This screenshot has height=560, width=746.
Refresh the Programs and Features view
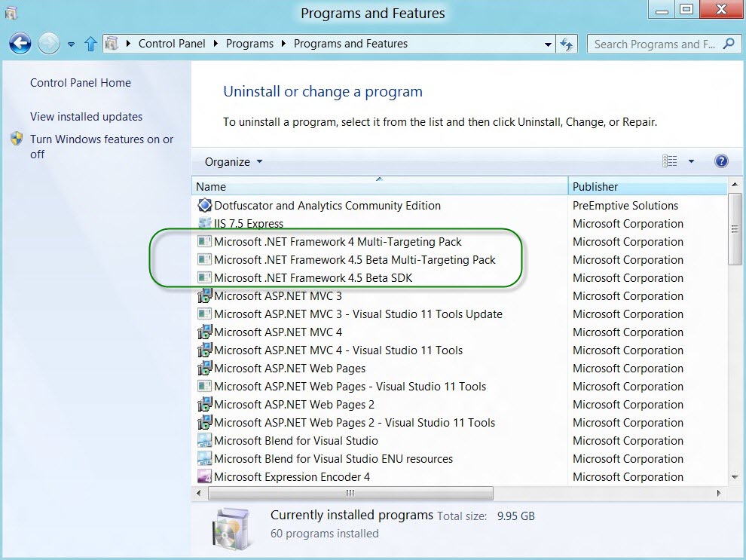[566, 44]
